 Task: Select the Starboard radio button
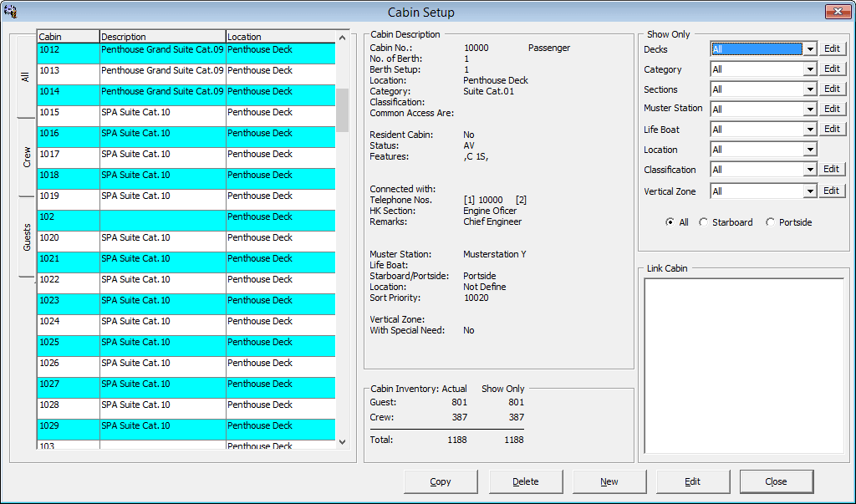click(x=703, y=222)
